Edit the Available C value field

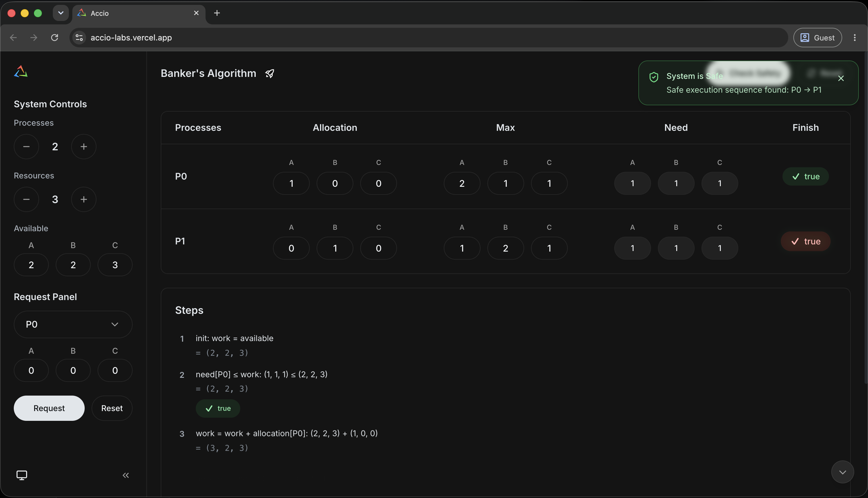tap(115, 265)
